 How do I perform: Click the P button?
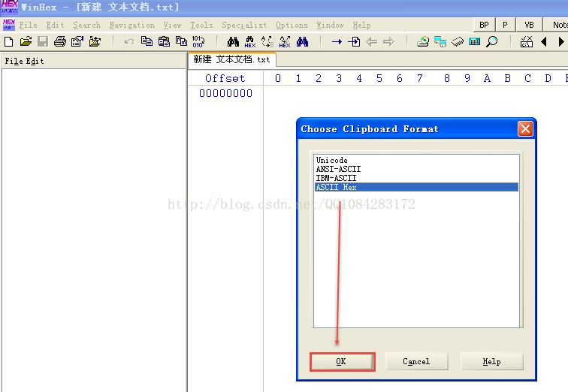pos(505,25)
